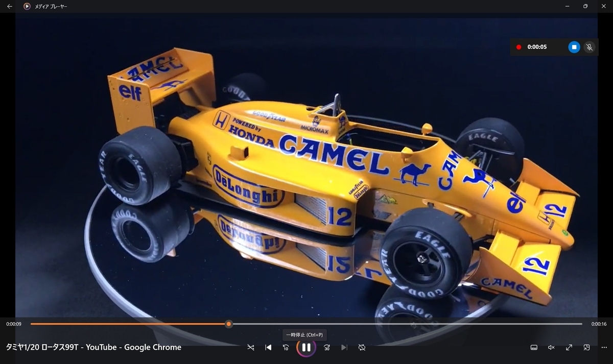Skip to the previous track
Screen dimensions: 613x364
(268, 347)
